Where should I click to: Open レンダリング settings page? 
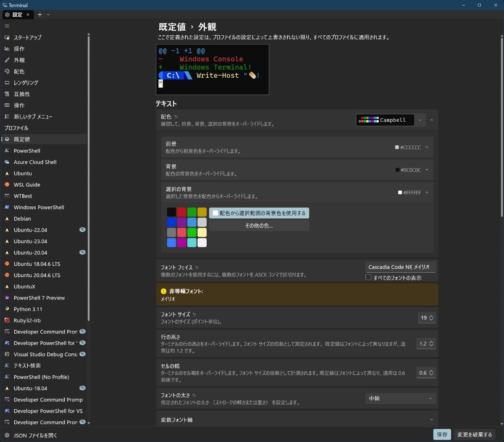click(45, 83)
